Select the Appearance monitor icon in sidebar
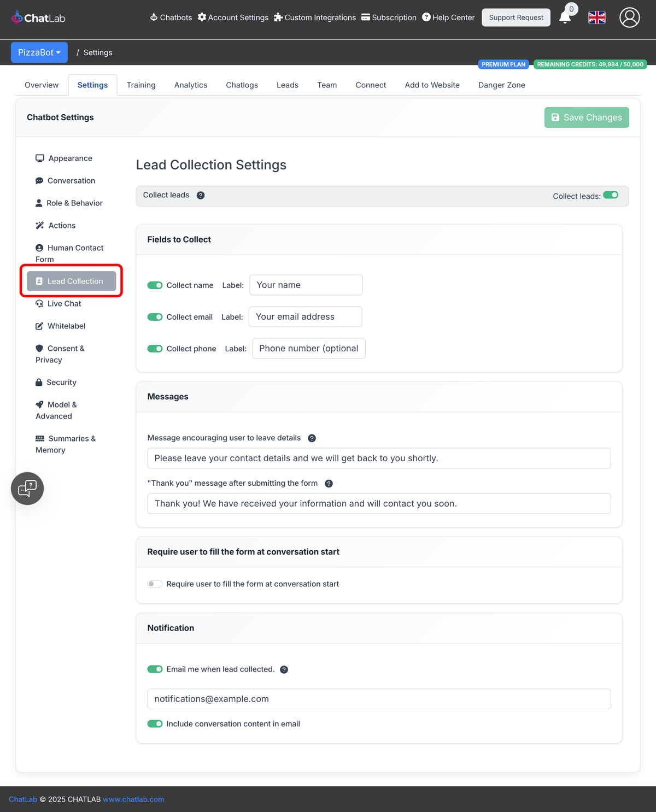This screenshot has height=812, width=656. click(x=39, y=158)
